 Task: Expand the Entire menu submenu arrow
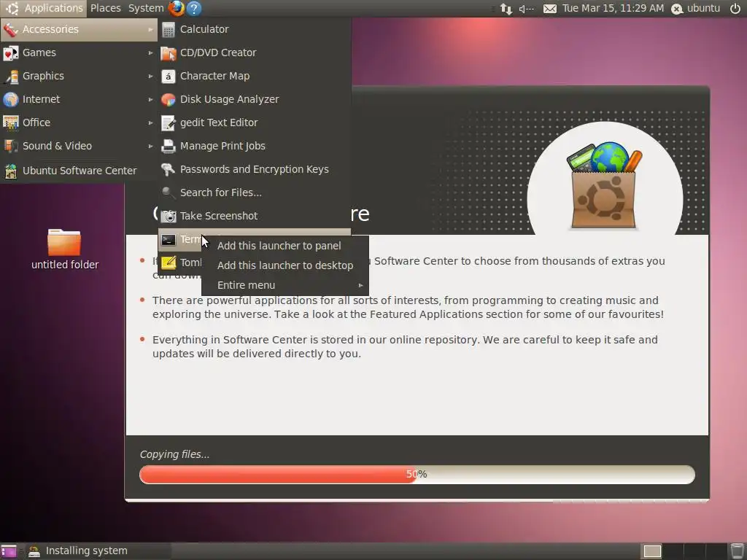pos(360,285)
